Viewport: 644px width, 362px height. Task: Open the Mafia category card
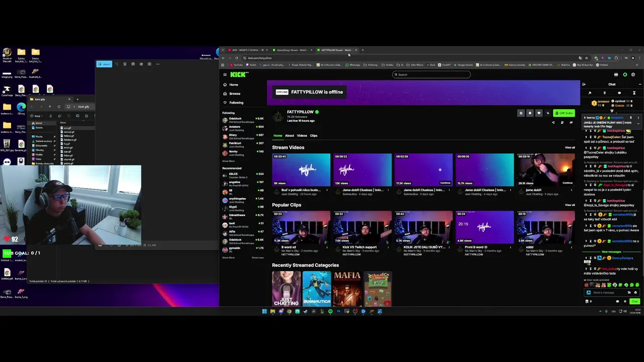[x=347, y=289]
